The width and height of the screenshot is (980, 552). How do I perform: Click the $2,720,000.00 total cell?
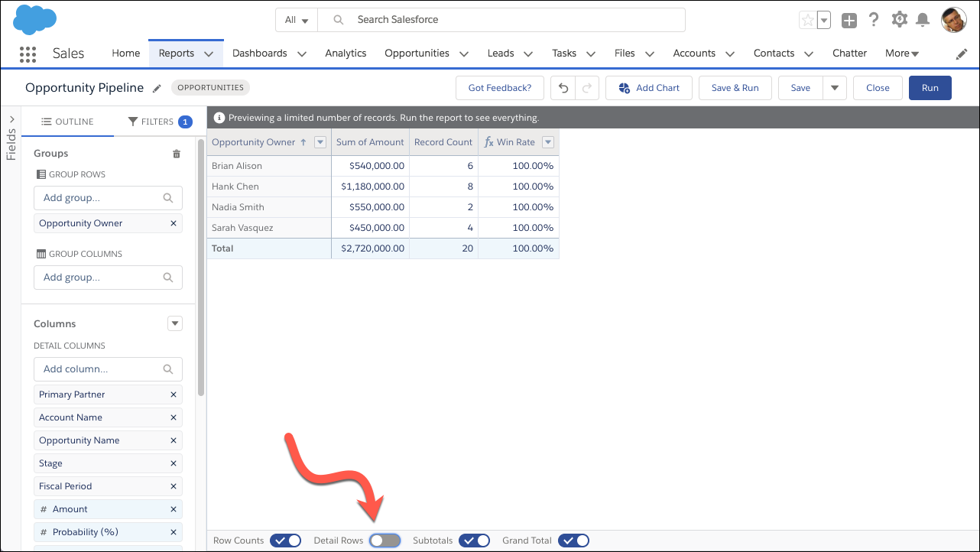371,248
